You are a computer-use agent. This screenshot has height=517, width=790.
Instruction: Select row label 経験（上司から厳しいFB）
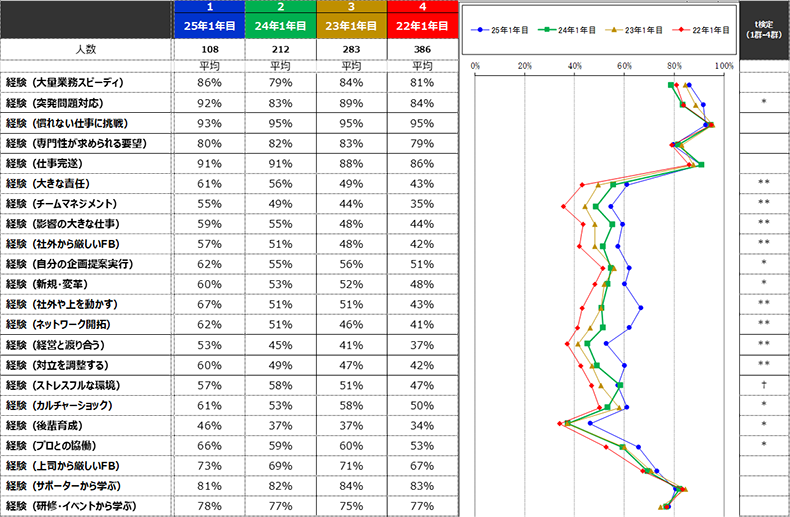tap(85, 466)
